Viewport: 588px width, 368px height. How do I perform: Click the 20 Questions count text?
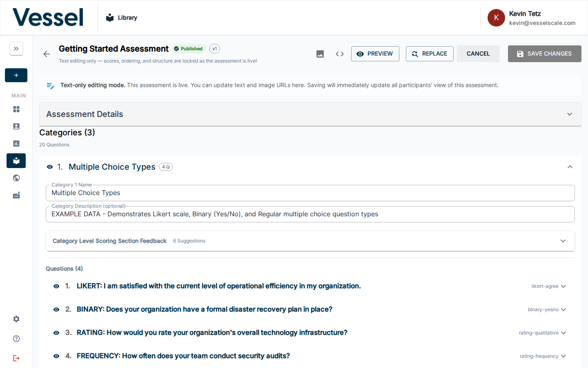point(54,145)
